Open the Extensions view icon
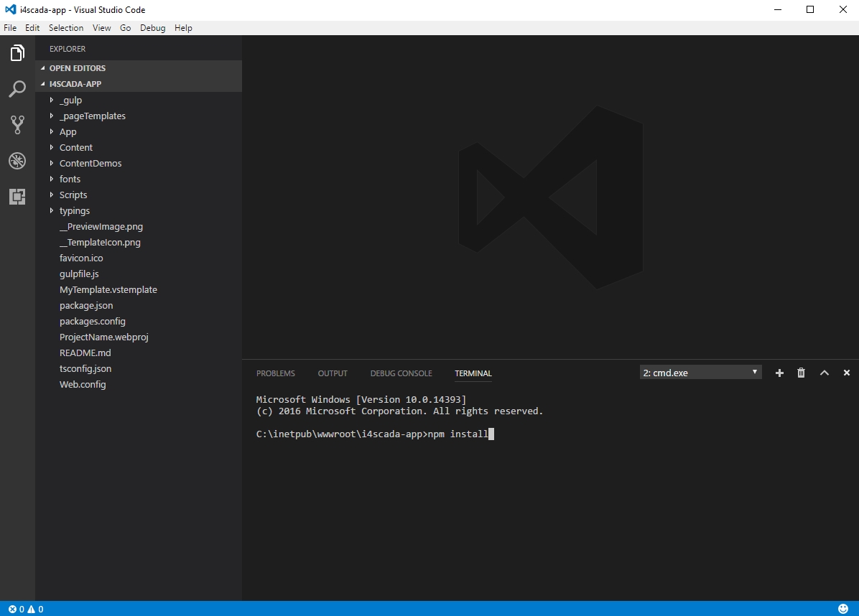The height and width of the screenshot is (616, 859). point(17,196)
